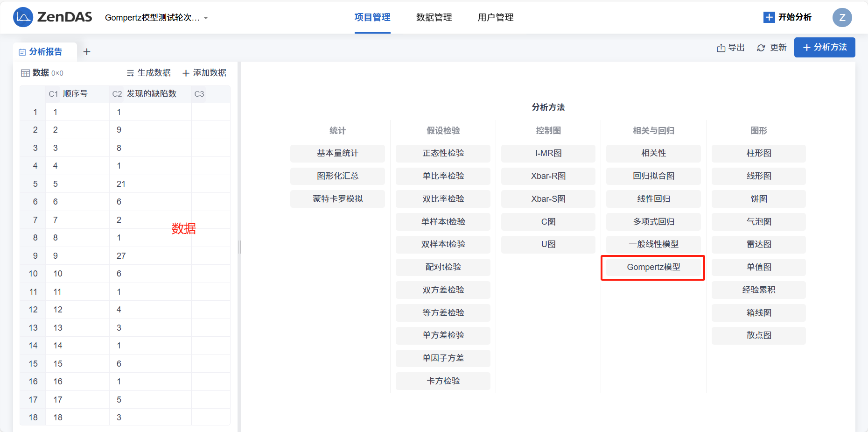This screenshot has height=432, width=868.
Task: Click the ZenDAS logo icon
Action: 23,17
